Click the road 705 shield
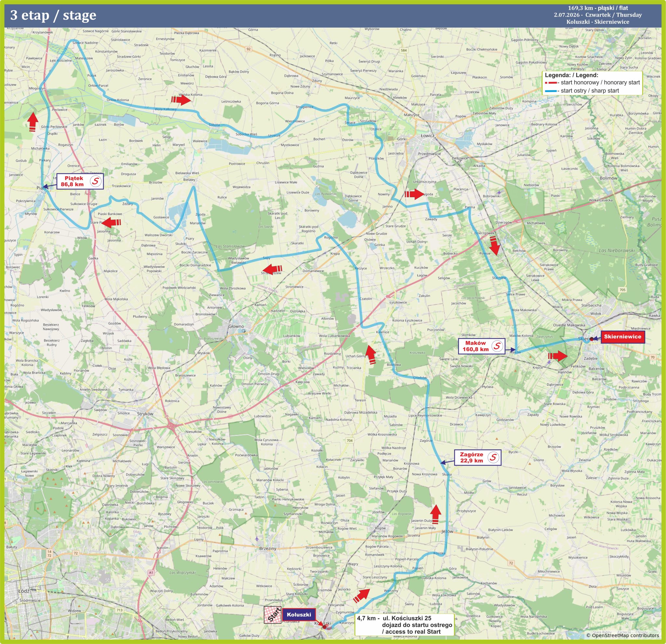This screenshot has height=644, width=666. 622,290
